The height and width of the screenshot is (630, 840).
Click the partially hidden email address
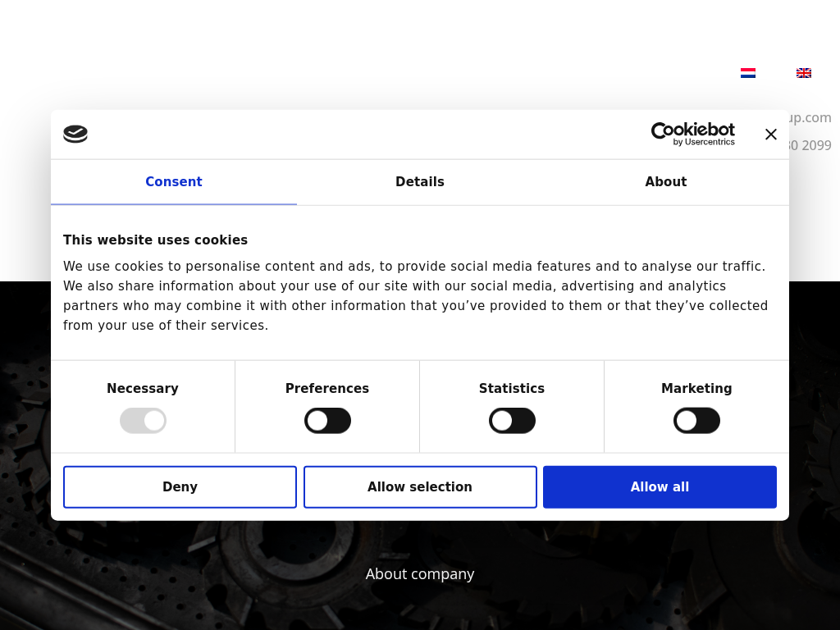pos(810,118)
